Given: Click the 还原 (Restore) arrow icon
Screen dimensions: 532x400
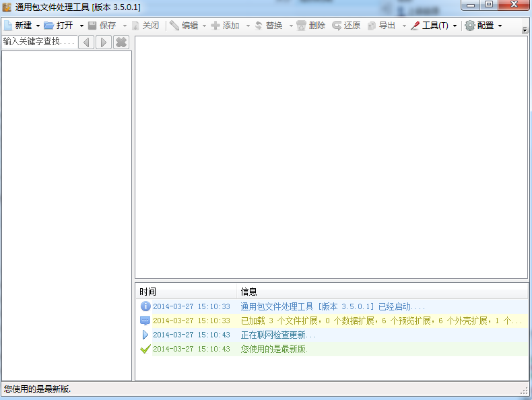Looking at the screenshot, I should (x=337, y=26).
